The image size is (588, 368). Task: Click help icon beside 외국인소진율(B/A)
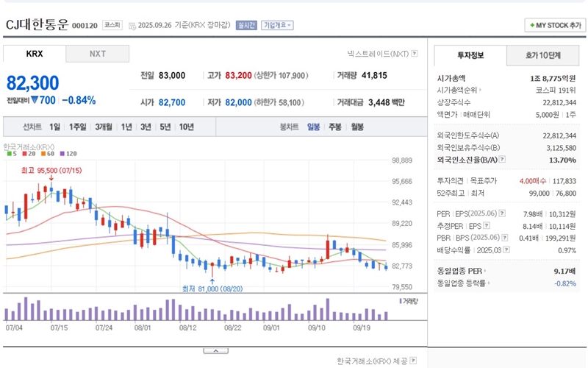pos(502,160)
